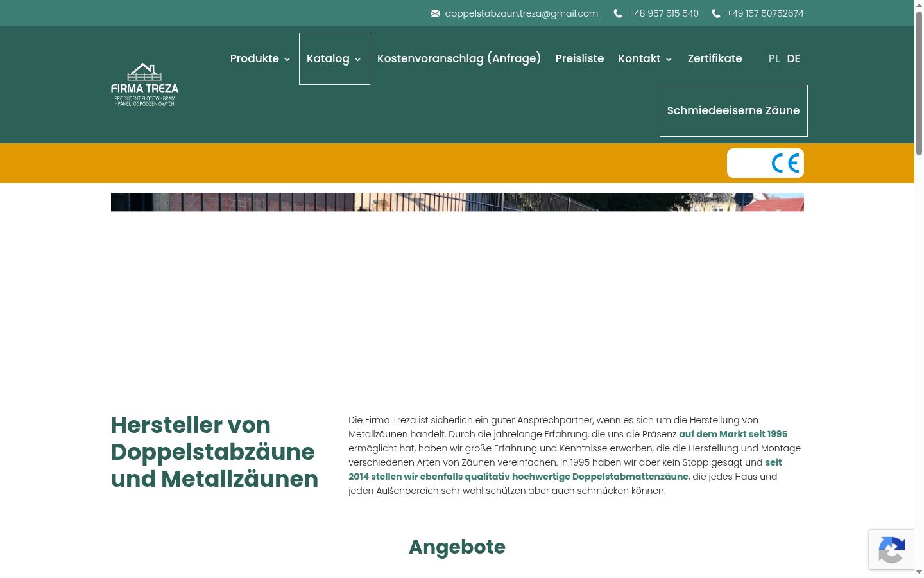Call the +49 157 50752674 number
Image resolution: width=924 pixels, height=578 pixels.
pyautogui.click(x=765, y=13)
